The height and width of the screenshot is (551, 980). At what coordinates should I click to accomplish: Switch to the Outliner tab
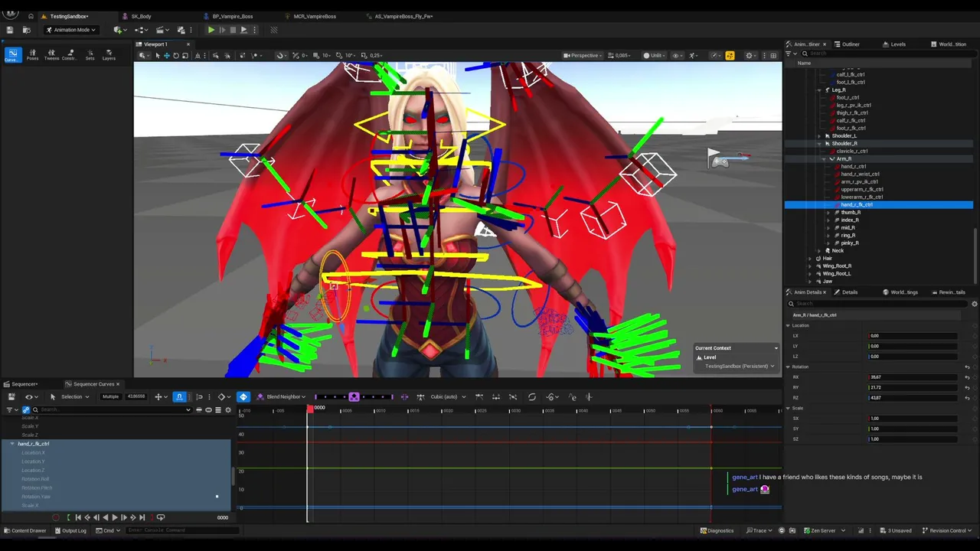point(851,44)
